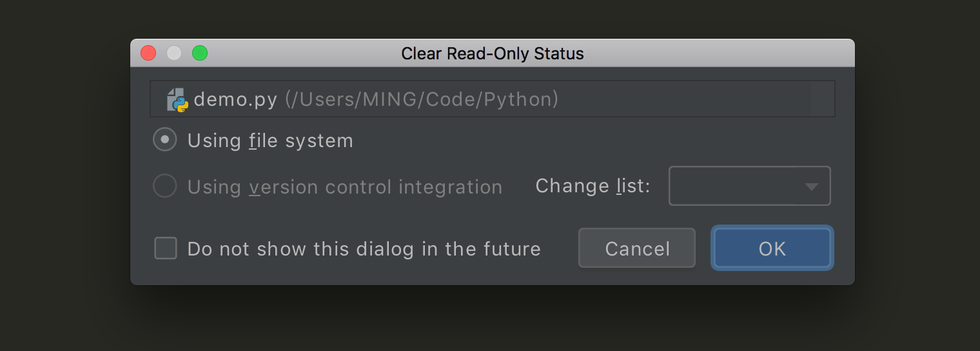The width and height of the screenshot is (980, 351).
Task: Click the Change list dropdown arrow
Action: (811, 186)
